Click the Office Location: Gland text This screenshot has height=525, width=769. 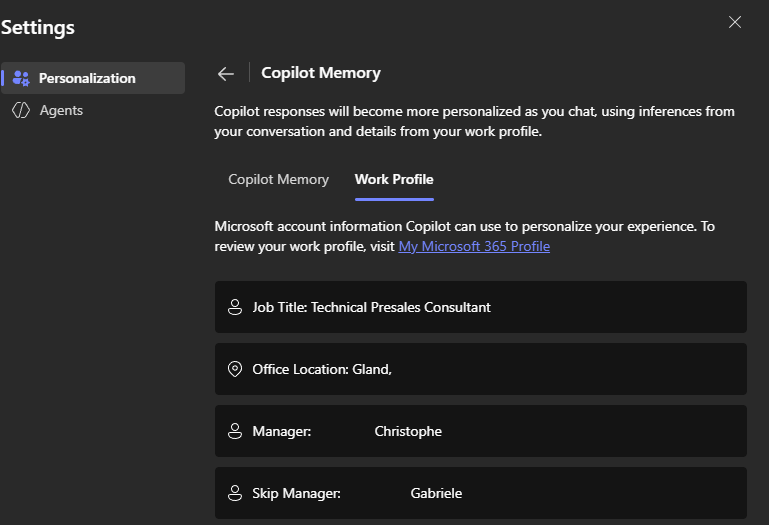pos(322,369)
